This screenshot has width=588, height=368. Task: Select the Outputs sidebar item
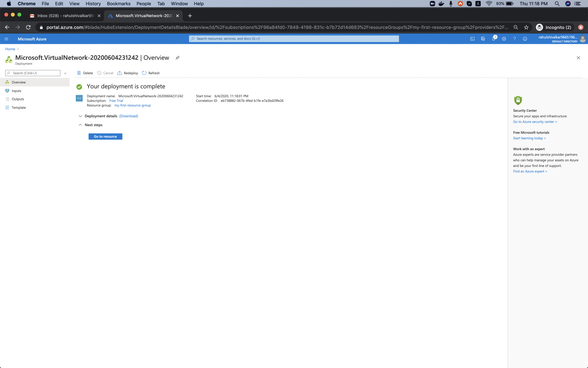pyautogui.click(x=18, y=99)
